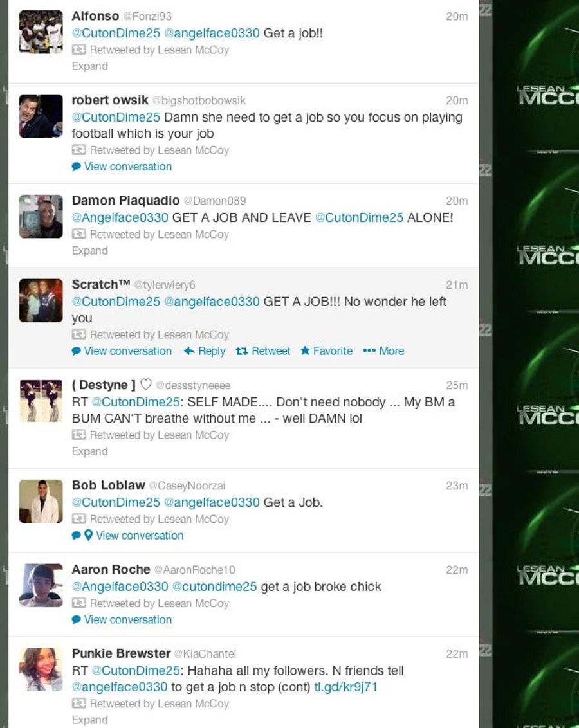Open Scratch's profile picture thumbnail

[41, 300]
